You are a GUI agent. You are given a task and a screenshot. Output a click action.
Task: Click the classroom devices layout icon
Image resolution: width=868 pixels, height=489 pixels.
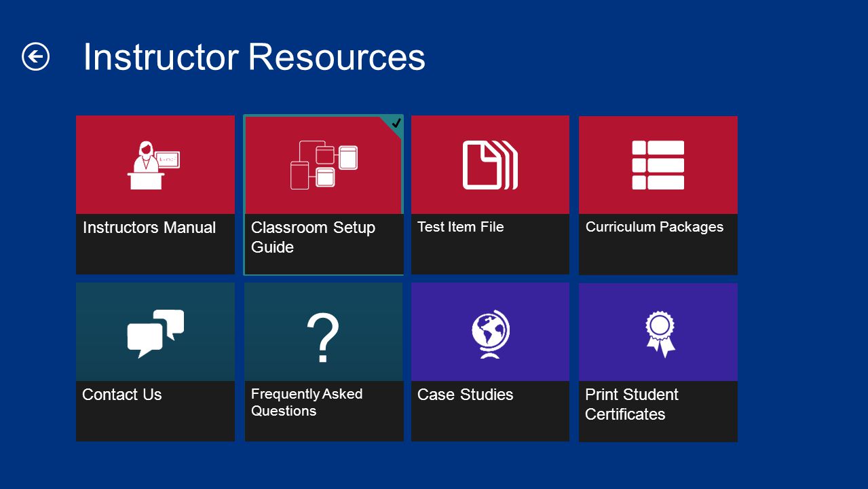[324, 165]
